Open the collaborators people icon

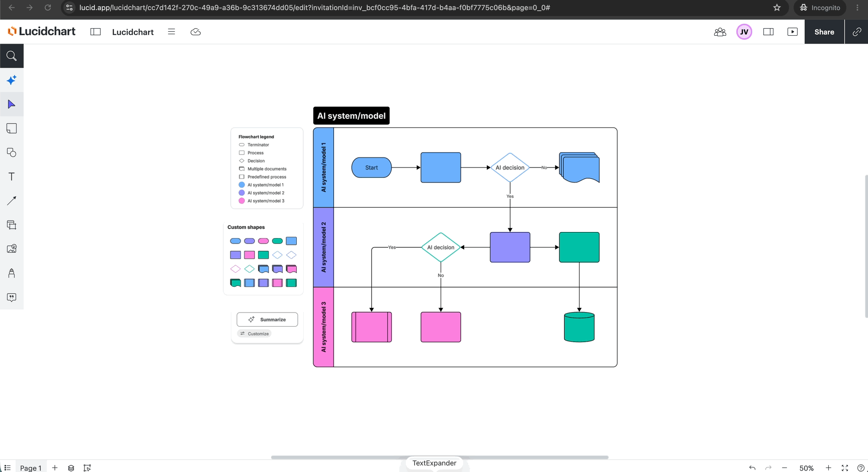720,32
